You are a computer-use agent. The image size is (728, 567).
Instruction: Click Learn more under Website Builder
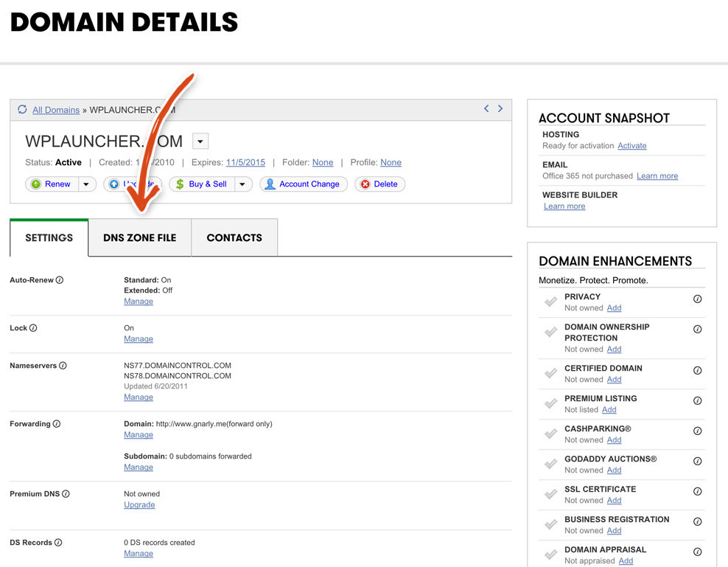pyautogui.click(x=564, y=206)
